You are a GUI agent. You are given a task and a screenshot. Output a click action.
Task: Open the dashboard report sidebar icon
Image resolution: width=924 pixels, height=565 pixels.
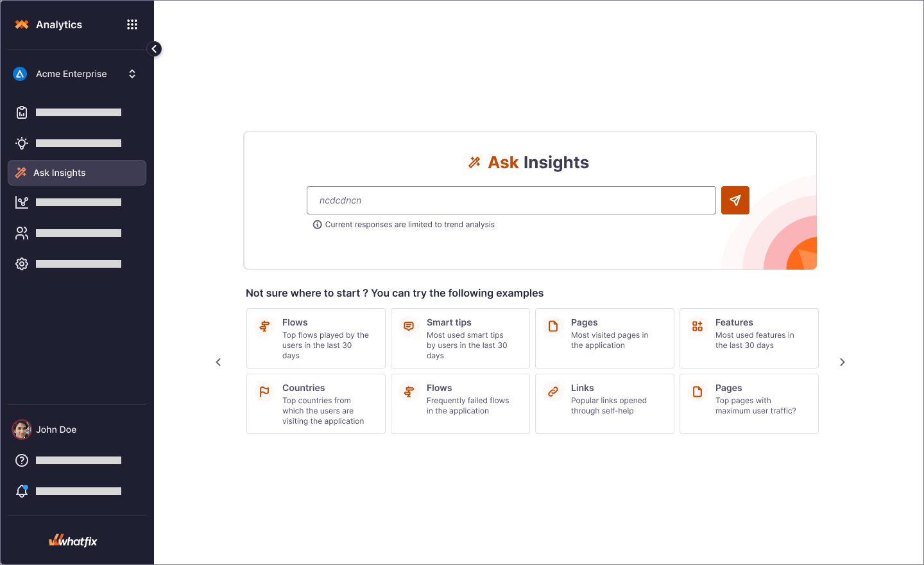[22, 112]
